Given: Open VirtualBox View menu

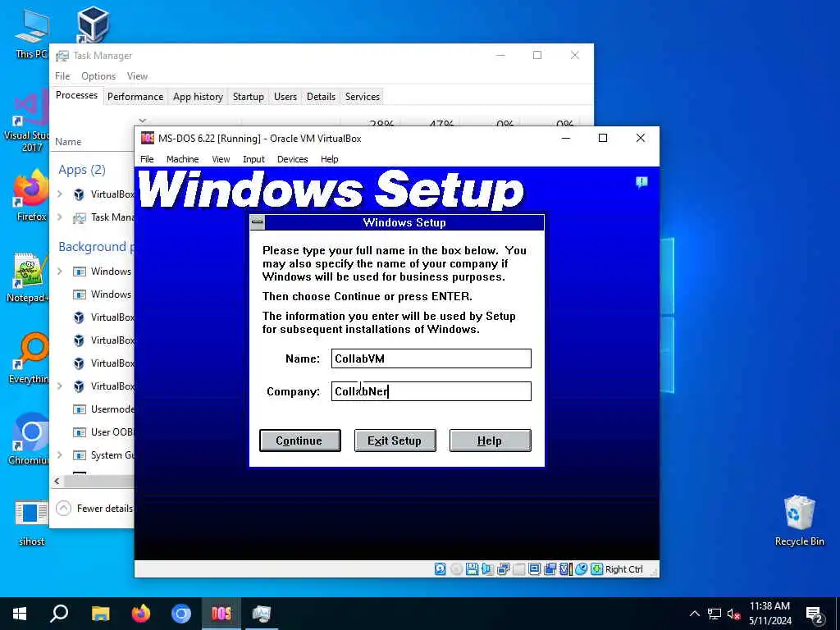Looking at the screenshot, I should point(221,159).
